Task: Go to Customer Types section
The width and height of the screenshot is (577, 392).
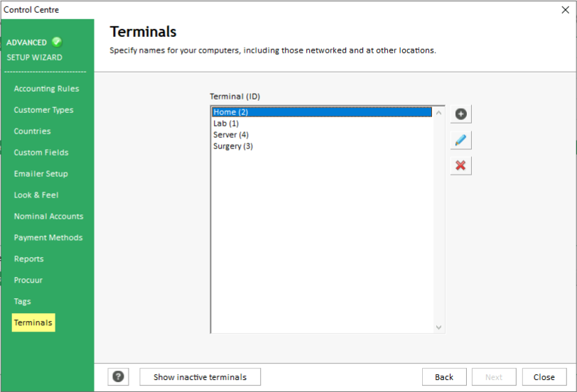Action: (43, 110)
